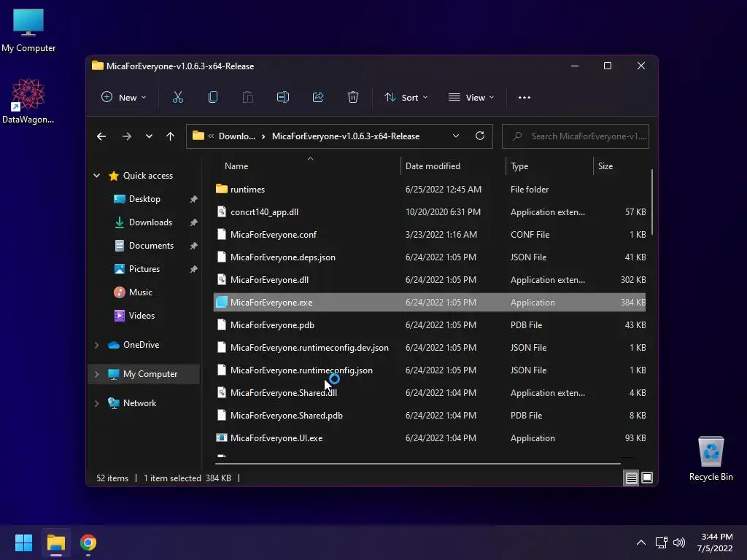Click the Rename icon in toolbar
The width and height of the screenshot is (747, 560).
(283, 97)
